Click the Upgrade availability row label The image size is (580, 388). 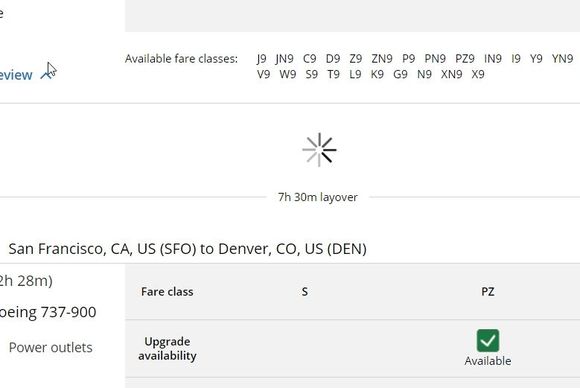[167, 348]
